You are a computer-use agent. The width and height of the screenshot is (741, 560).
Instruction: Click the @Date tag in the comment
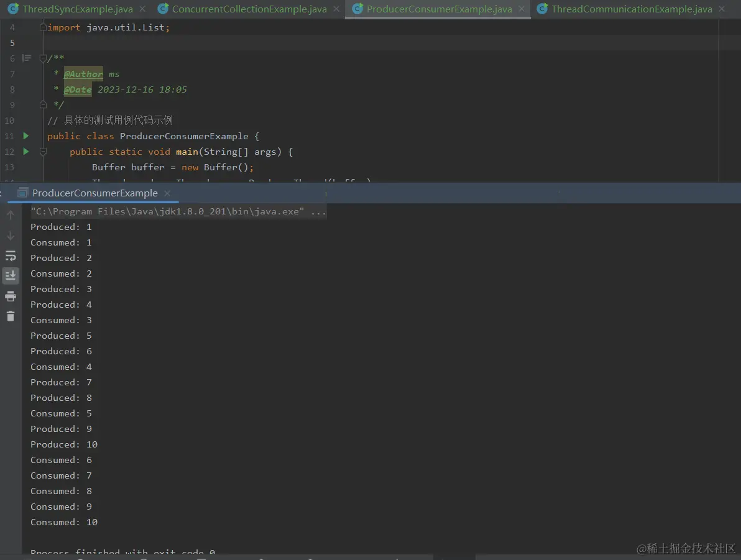tap(78, 90)
